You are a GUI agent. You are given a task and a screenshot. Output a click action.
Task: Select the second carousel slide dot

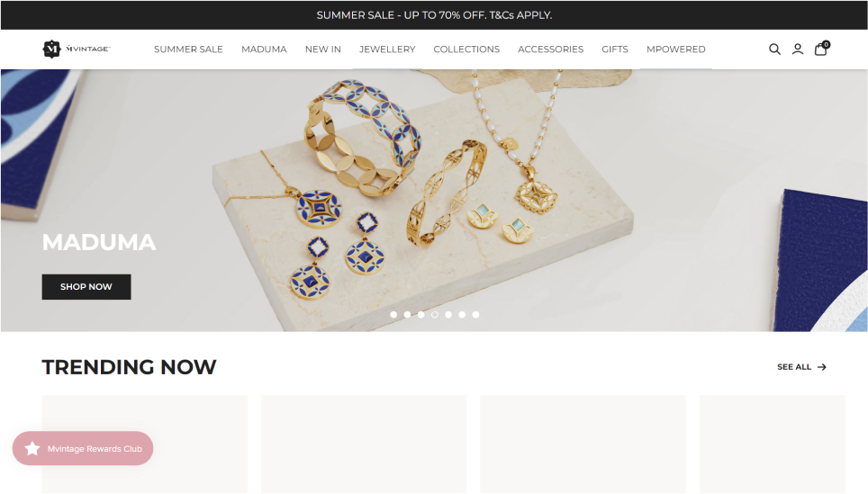pyautogui.click(x=407, y=314)
